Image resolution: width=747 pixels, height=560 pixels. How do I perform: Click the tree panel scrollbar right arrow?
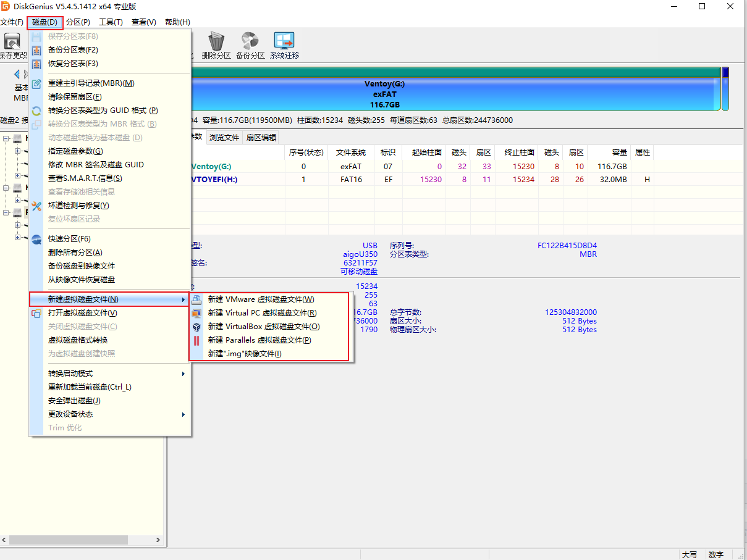[159, 540]
